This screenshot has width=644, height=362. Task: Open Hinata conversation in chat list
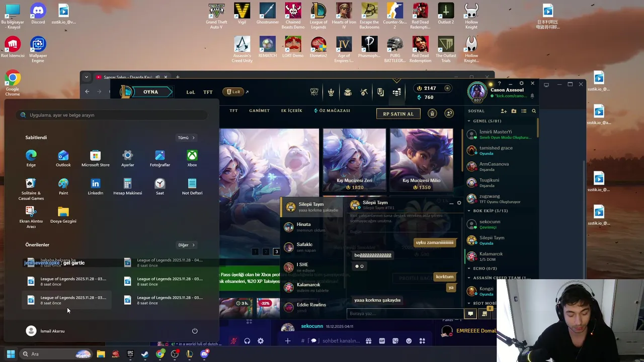point(312,227)
